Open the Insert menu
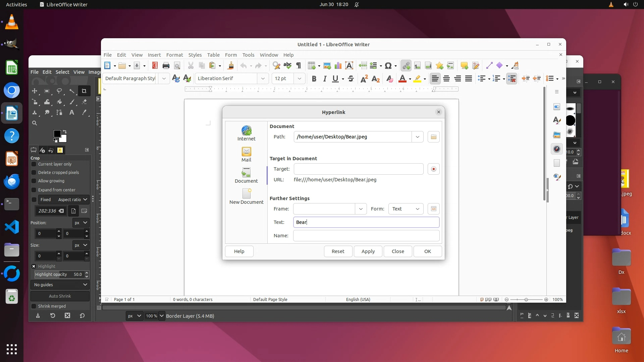 click(154, 55)
